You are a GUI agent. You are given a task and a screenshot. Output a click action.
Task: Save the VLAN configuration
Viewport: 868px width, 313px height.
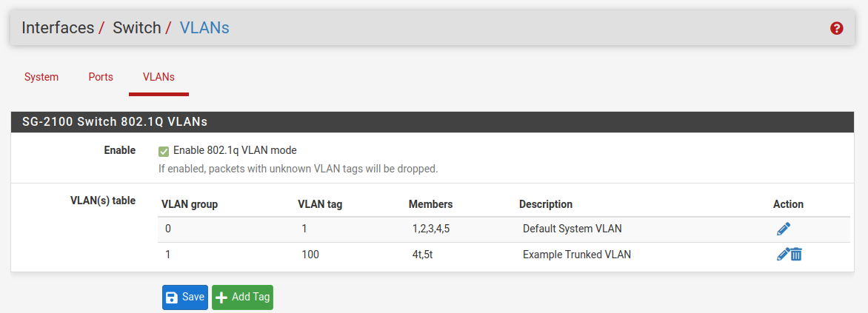coord(185,297)
